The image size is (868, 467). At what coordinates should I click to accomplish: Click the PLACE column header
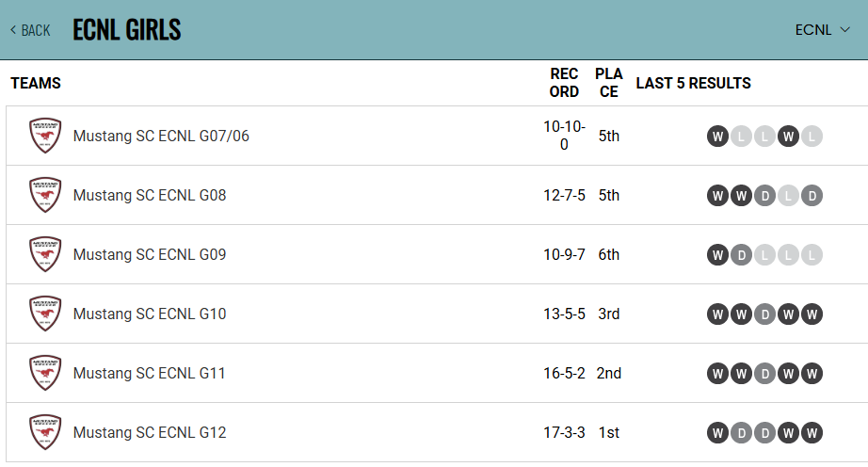[609, 83]
